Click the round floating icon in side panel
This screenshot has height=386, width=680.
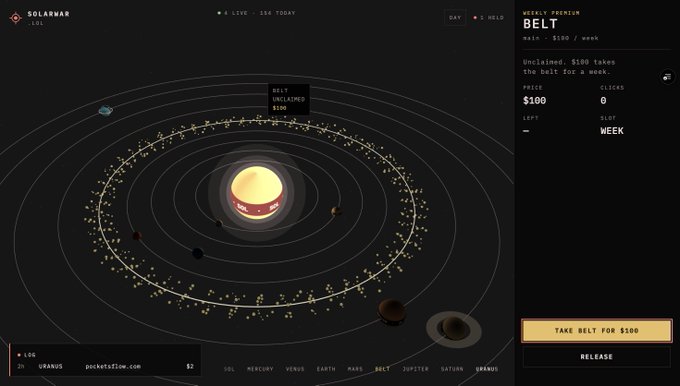667,77
